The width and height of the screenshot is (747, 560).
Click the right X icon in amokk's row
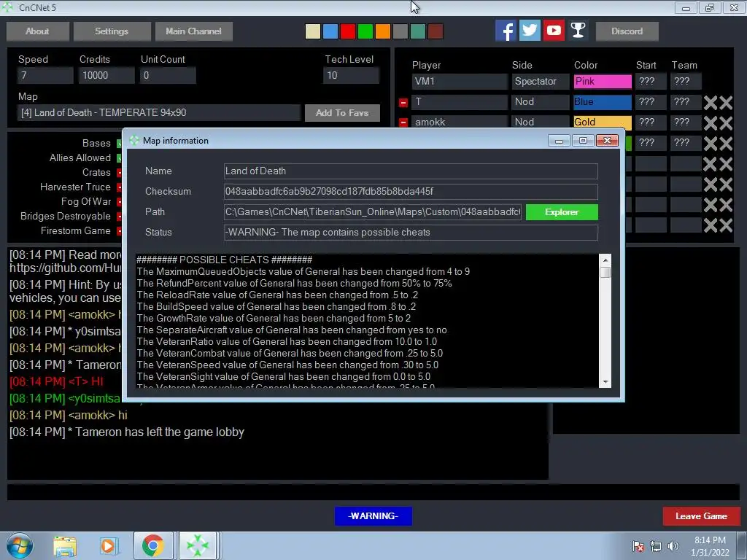(726, 122)
